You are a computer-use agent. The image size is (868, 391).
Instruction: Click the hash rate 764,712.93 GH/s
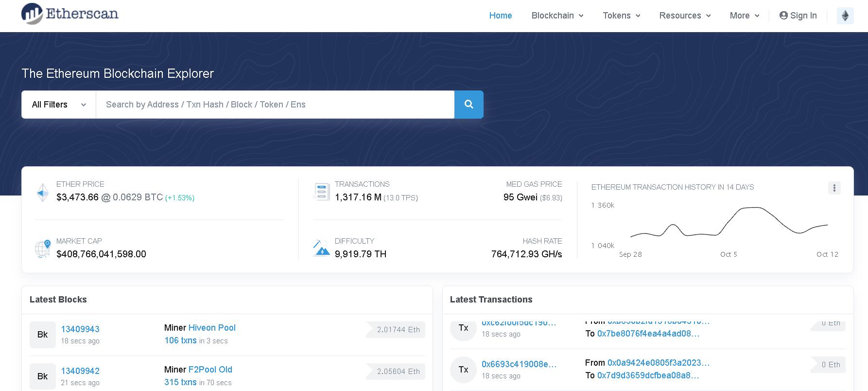tap(527, 254)
